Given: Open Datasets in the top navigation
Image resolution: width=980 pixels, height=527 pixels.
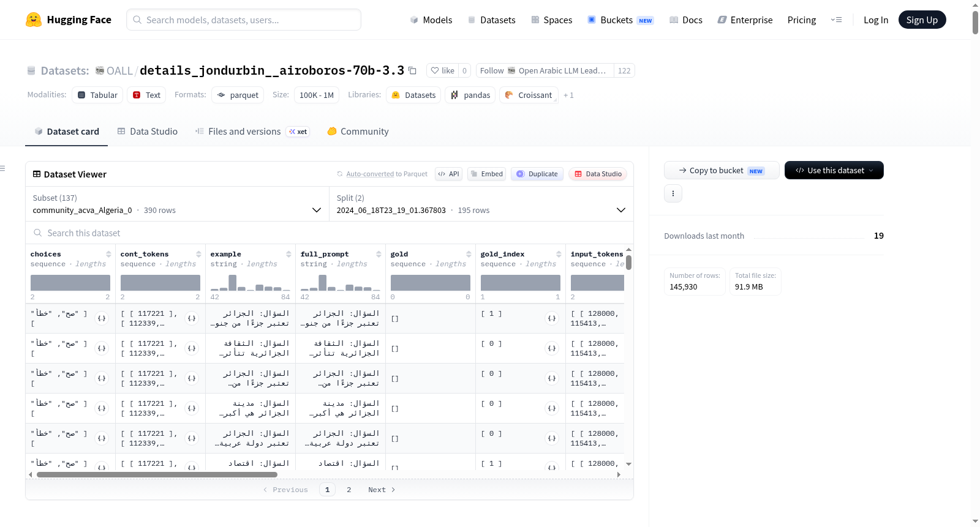Looking at the screenshot, I should [x=492, y=20].
